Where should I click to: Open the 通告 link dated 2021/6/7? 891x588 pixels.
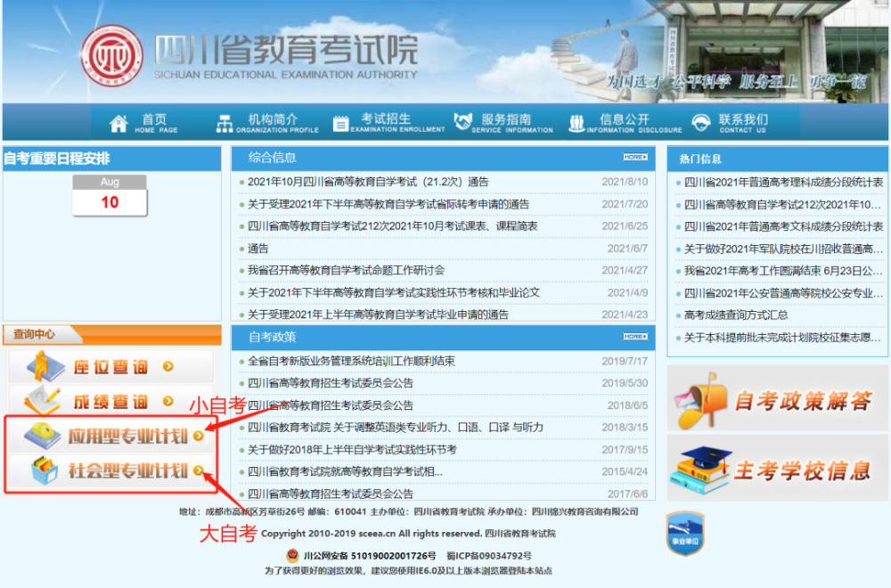[x=258, y=249]
